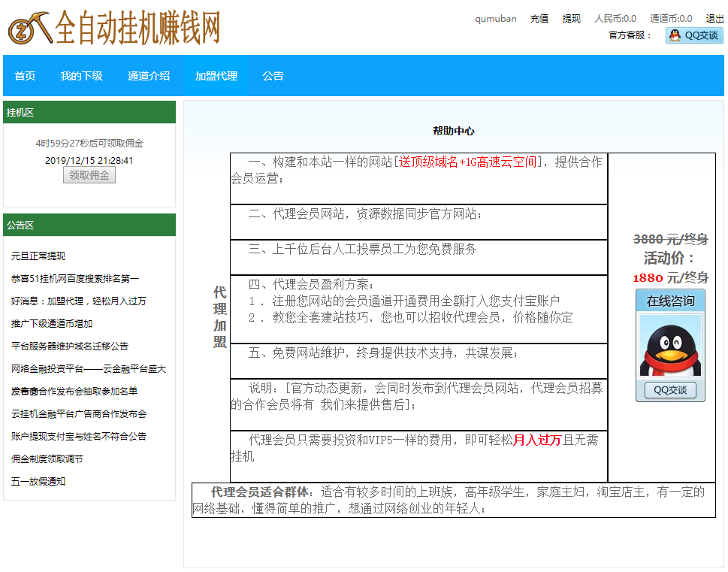Click the 代理会员适合群体 bold text
728x572 pixels.
click(259, 492)
